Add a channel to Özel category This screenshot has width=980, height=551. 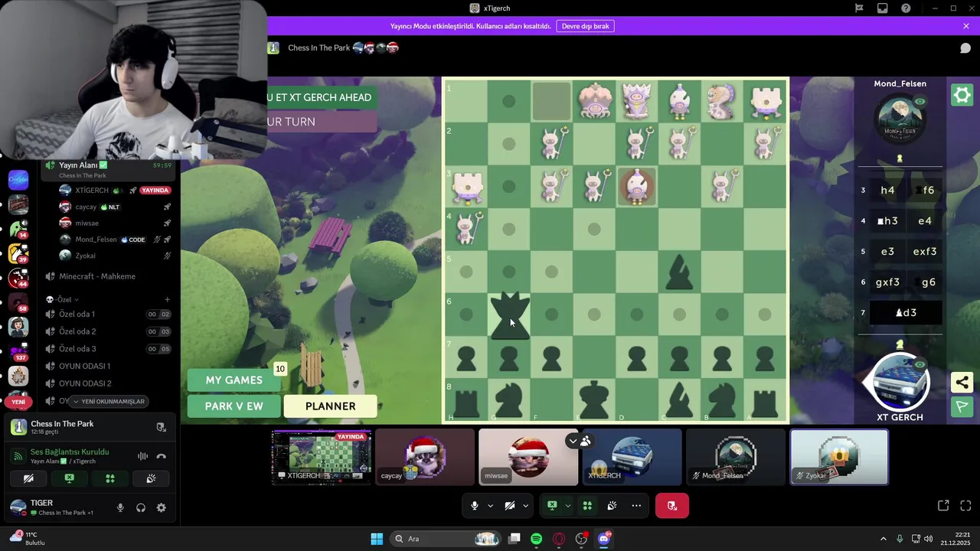click(168, 299)
